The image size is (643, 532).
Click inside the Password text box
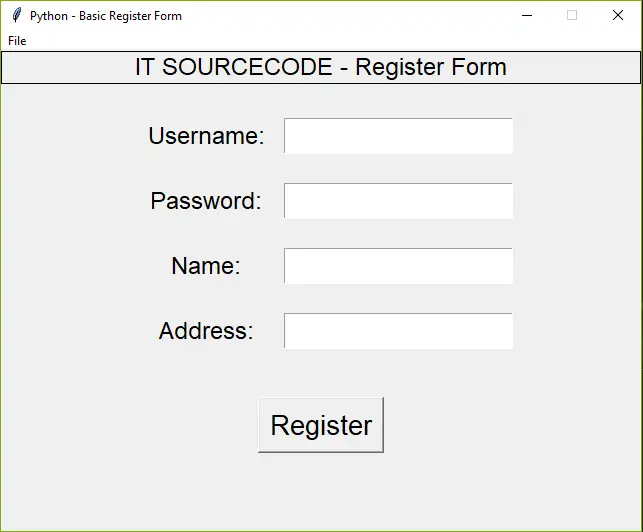[x=398, y=201]
